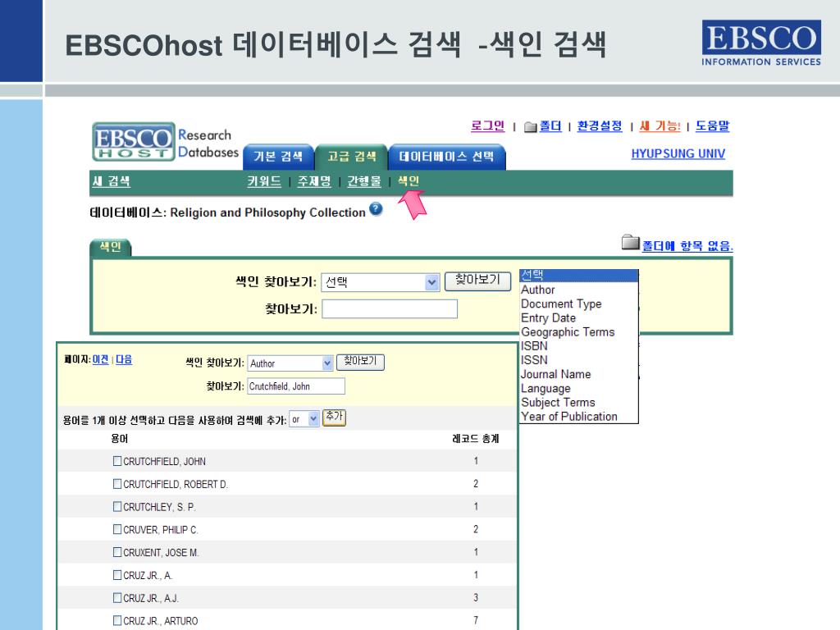
Task: Click the 로그인 link
Action: (x=487, y=126)
